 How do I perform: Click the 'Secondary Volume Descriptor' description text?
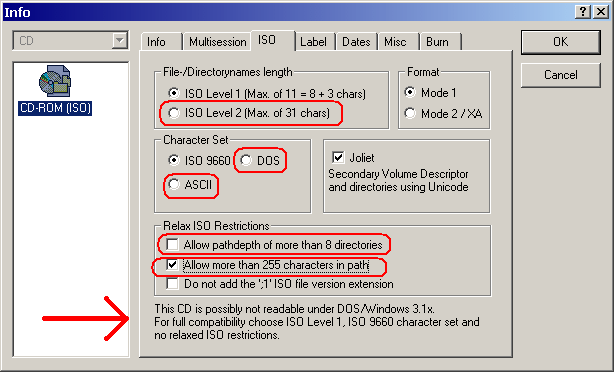pos(398,180)
